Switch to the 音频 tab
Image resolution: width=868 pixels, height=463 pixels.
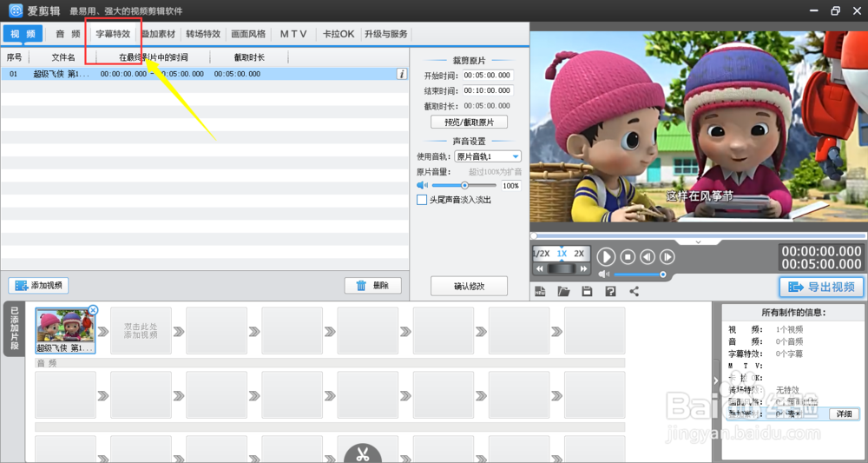click(68, 34)
